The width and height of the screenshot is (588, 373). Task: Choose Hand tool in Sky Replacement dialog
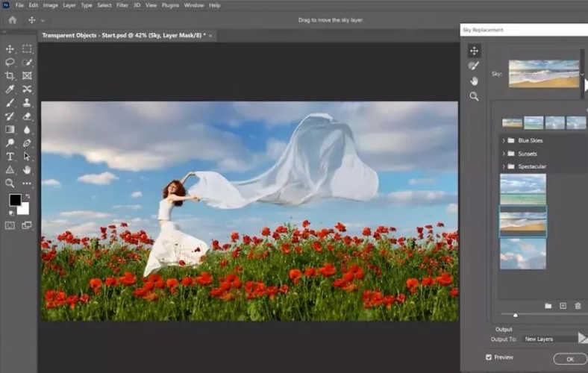(x=474, y=81)
